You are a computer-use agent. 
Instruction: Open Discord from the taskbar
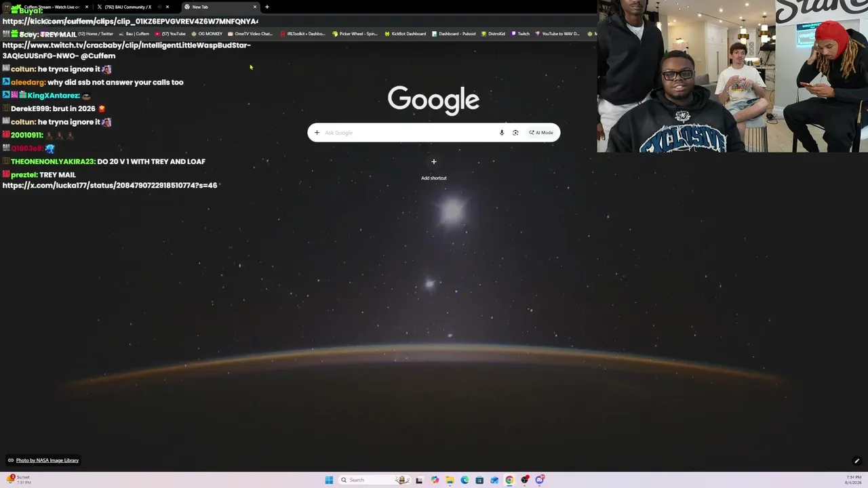pyautogui.click(x=540, y=480)
